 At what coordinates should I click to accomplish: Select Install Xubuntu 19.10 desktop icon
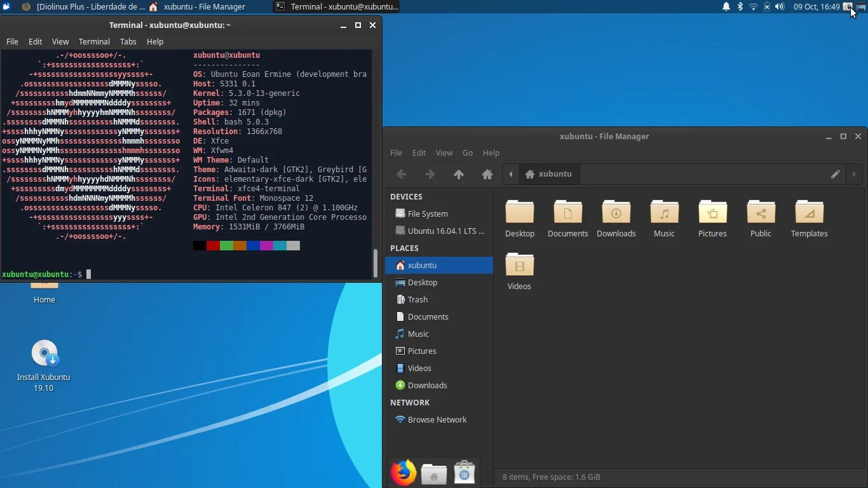tap(44, 366)
